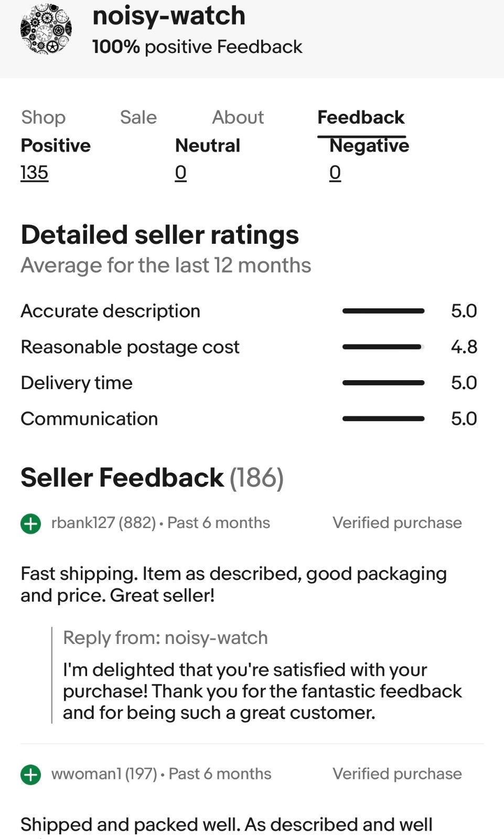Click green plus icon beside rbank127
The image size is (504, 839).
pos(31,523)
